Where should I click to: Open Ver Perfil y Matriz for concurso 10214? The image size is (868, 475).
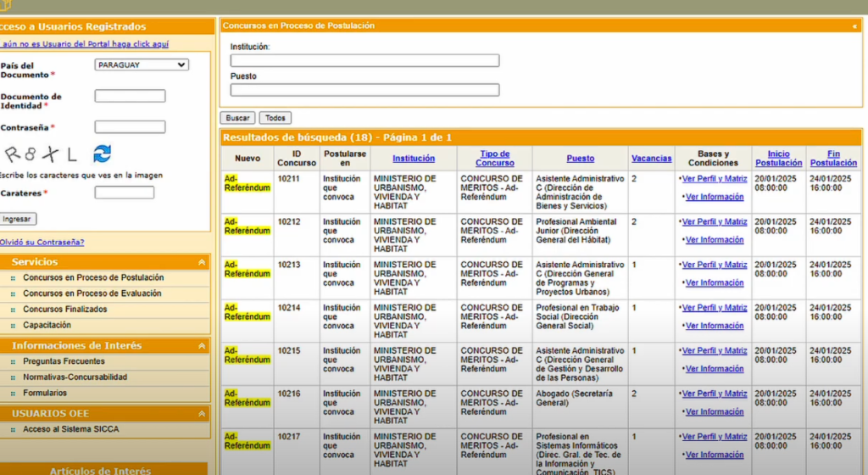714,308
